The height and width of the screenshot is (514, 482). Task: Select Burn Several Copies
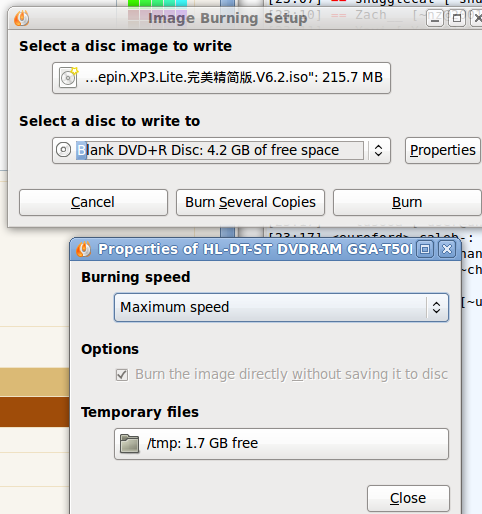click(250, 202)
